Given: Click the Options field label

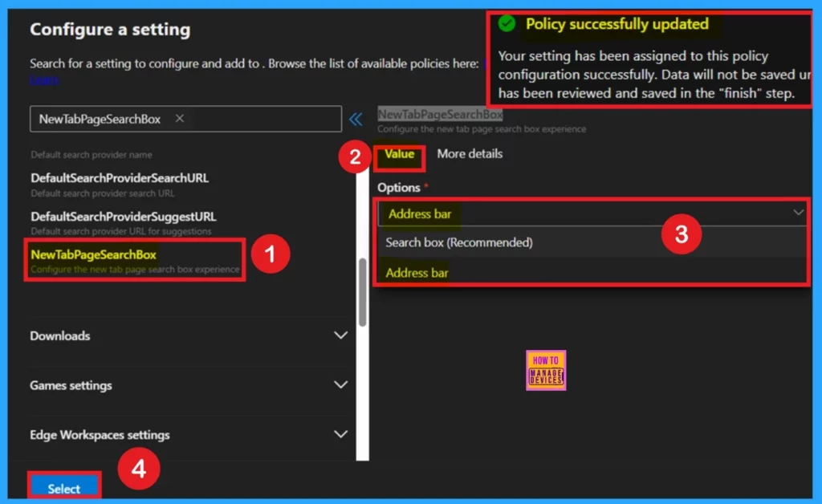Looking at the screenshot, I should point(399,188).
